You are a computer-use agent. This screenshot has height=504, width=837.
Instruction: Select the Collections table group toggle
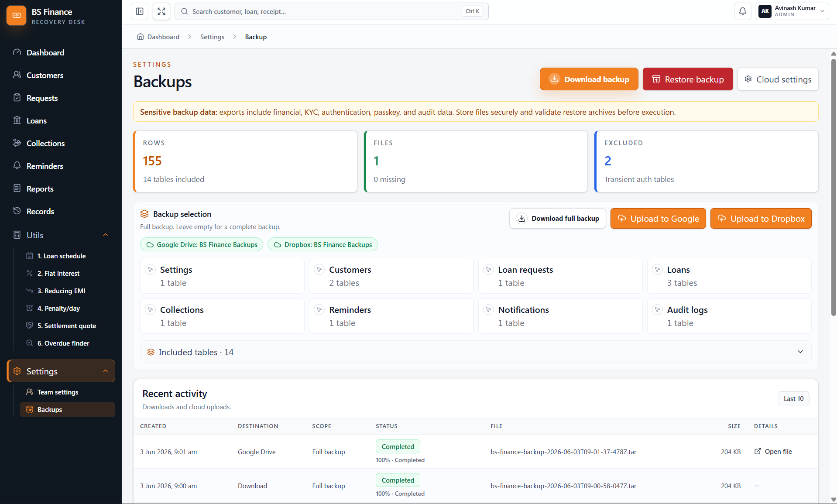(x=150, y=310)
